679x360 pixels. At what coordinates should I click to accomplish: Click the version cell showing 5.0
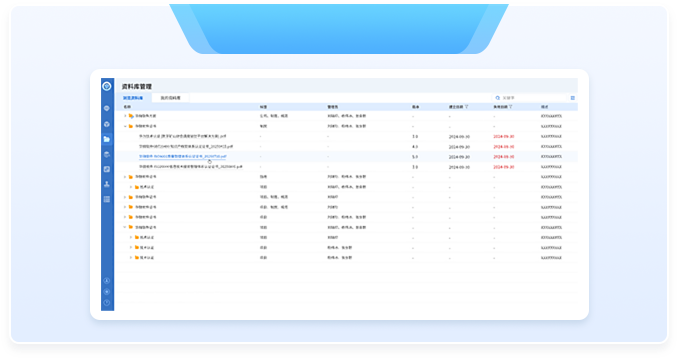[x=415, y=157]
